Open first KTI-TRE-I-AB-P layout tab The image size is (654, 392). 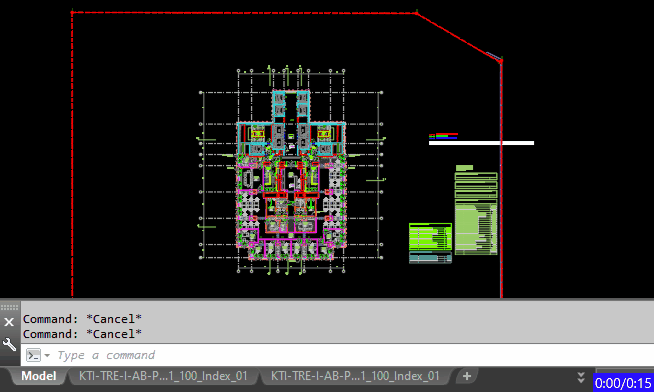click(163, 376)
